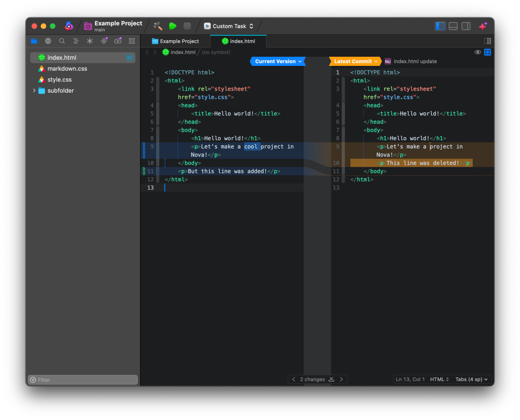520x420 pixels.
Task: Click the blue change marker on line 9
Action: (144, 150)
